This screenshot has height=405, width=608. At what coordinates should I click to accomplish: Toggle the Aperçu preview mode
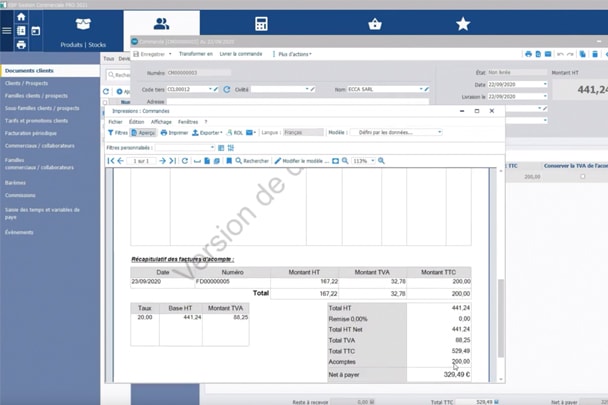click(144, 132)
